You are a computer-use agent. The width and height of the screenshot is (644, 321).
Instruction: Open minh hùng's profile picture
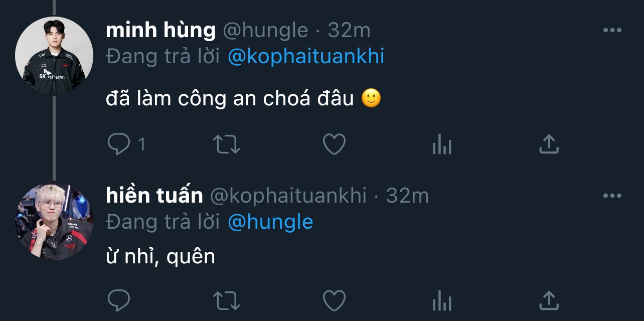coord(54,56)
